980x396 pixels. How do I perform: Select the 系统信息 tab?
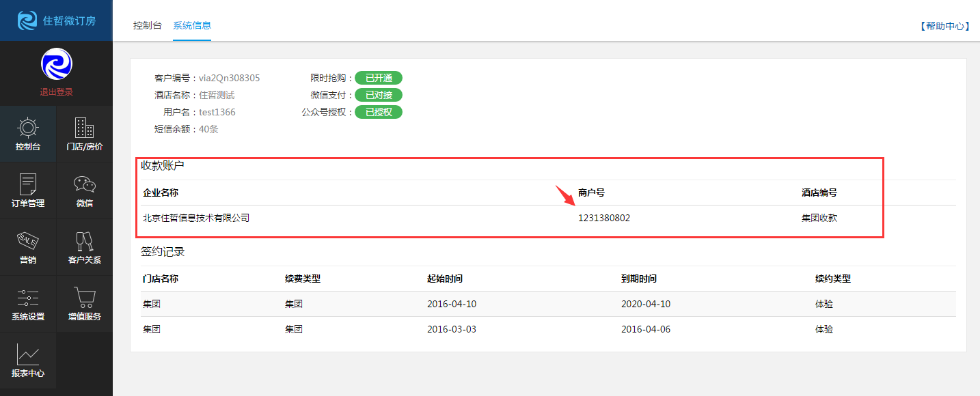[192, 26]
